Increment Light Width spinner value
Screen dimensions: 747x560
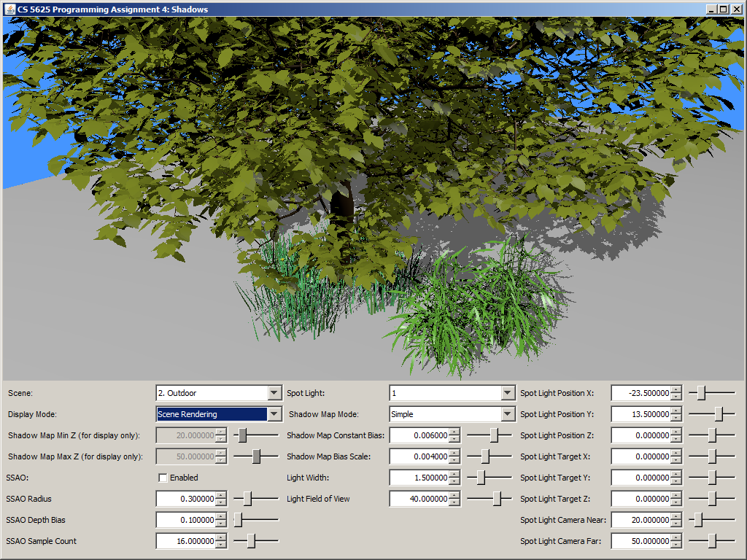454,474
